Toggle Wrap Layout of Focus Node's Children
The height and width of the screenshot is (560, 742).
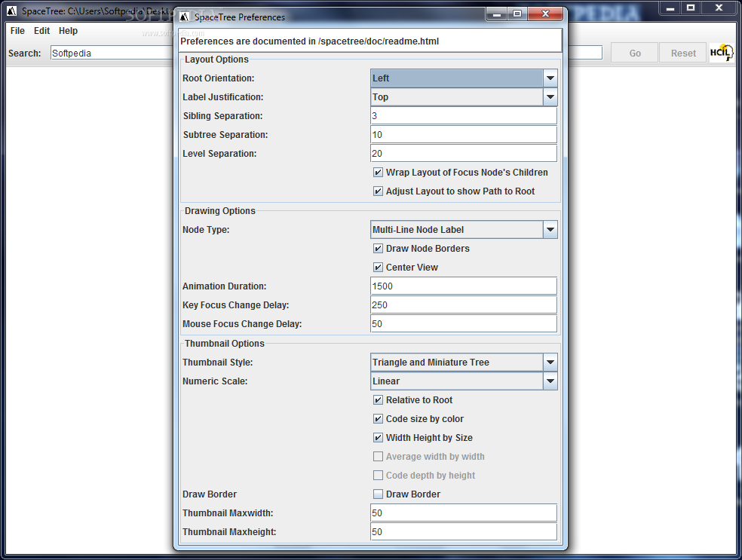point(378,173)
